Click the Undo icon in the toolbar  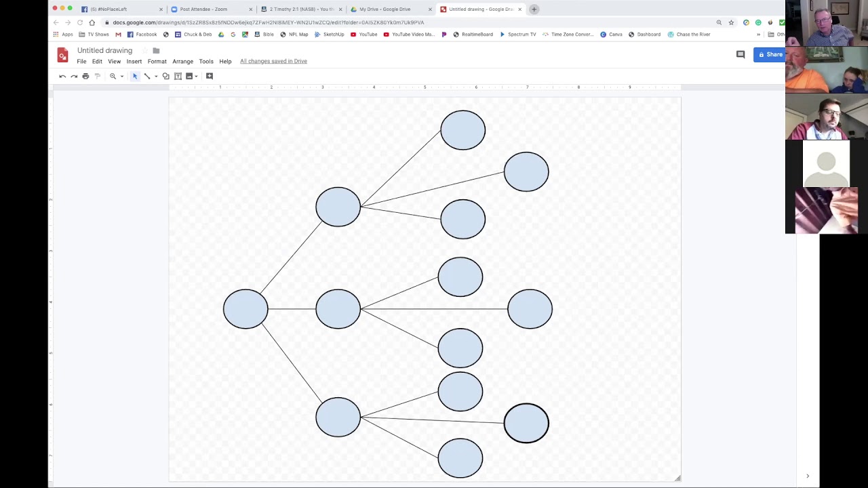tap(62, 76)
